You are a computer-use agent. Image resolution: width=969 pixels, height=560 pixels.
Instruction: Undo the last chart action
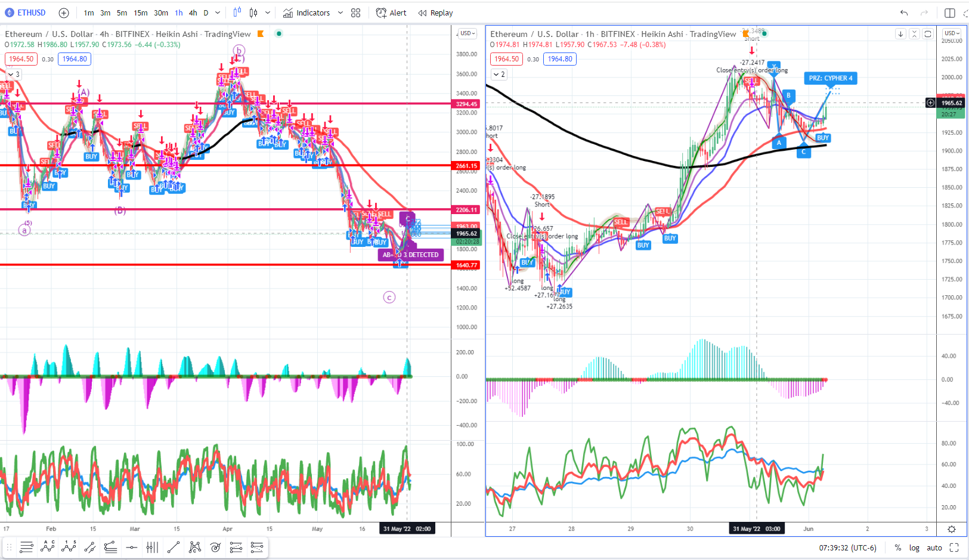point(904,13)
